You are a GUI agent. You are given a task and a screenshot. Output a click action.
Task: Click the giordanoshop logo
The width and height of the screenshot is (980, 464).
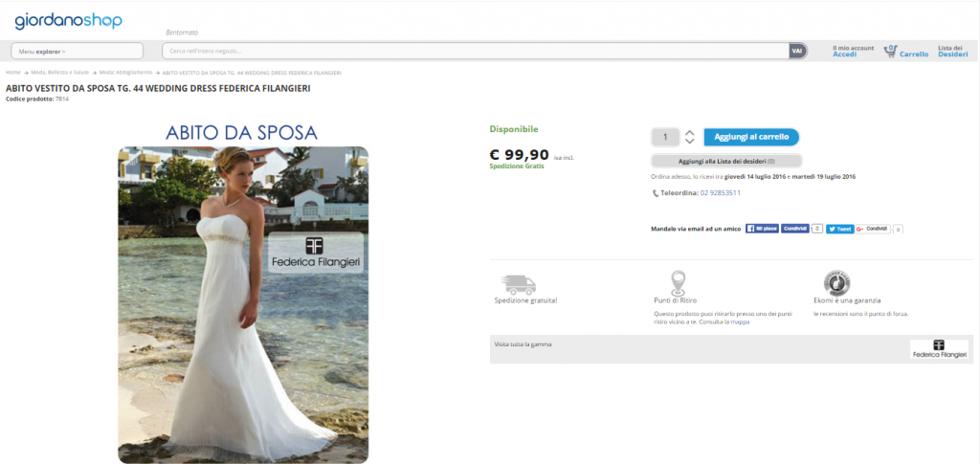pyautogui.click(x=69, y=21)
